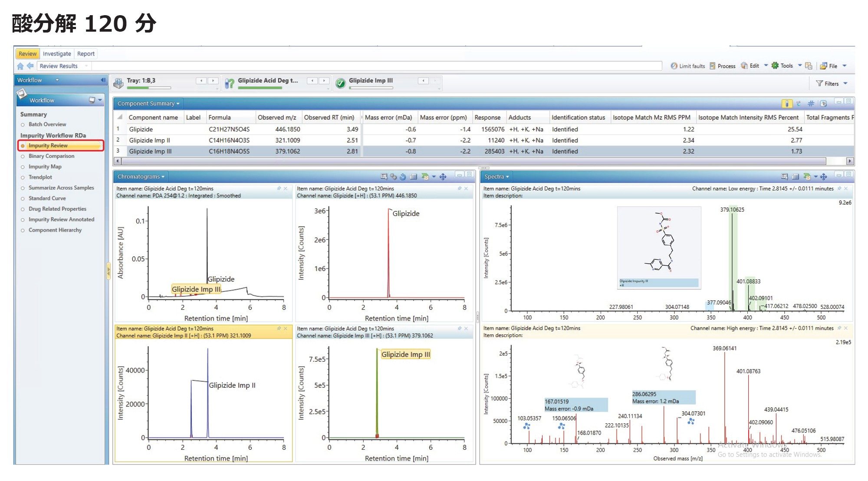
Task: Expand the Workflow header dropdown arrow
Action: (x=57, y=80)
